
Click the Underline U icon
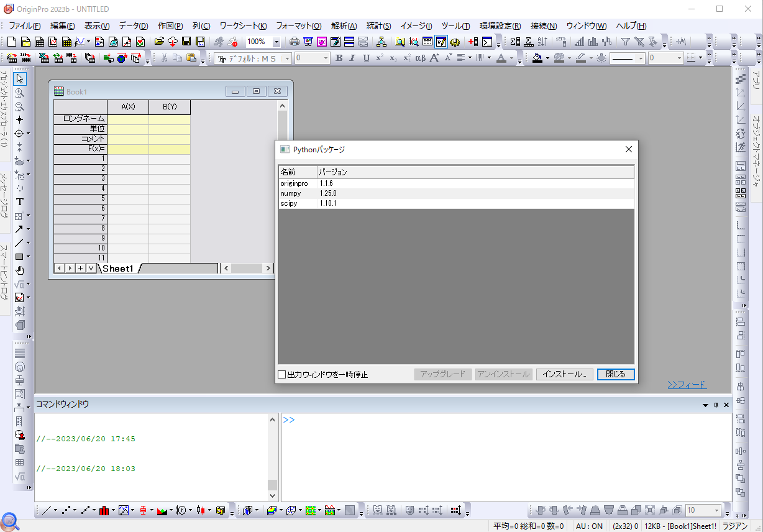[366, 58]
